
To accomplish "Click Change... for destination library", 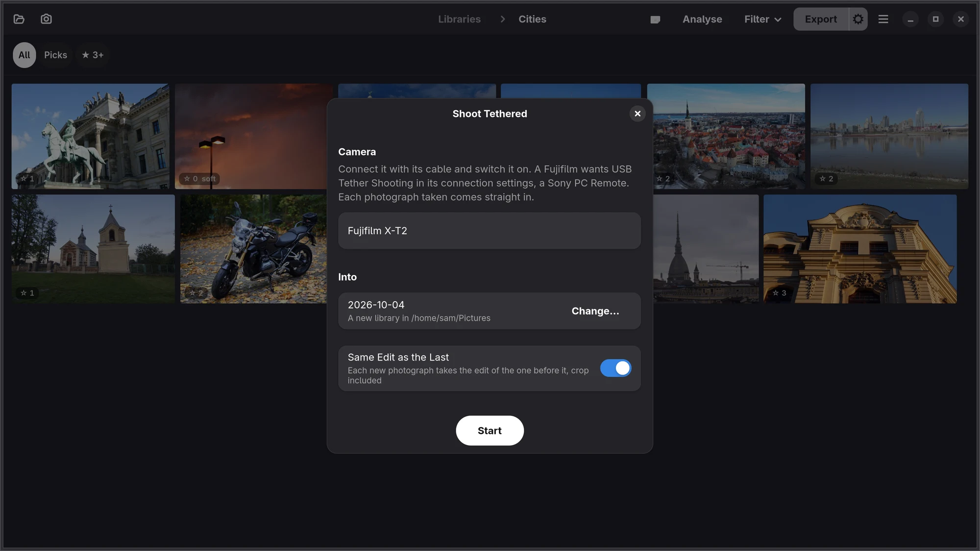I will click(595, 311).
